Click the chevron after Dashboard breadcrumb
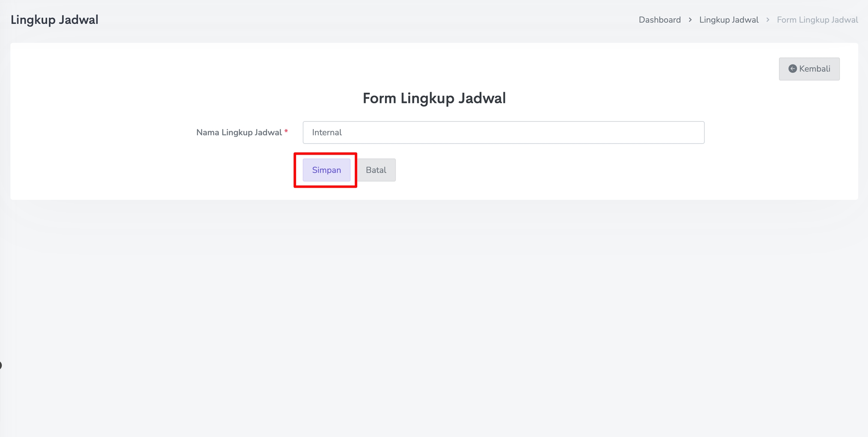This screenshot has width=868, height=437. (x=690, y=20)
